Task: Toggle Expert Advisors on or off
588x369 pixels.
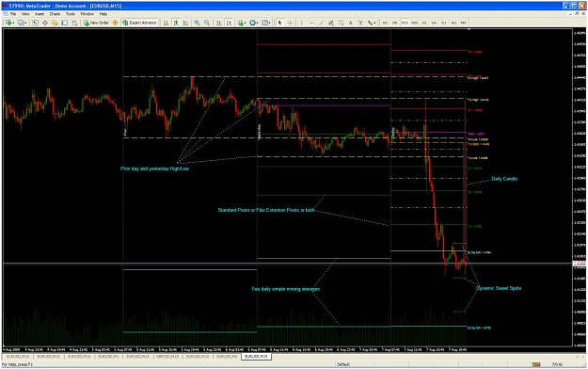Action: [x=139, y=23]
